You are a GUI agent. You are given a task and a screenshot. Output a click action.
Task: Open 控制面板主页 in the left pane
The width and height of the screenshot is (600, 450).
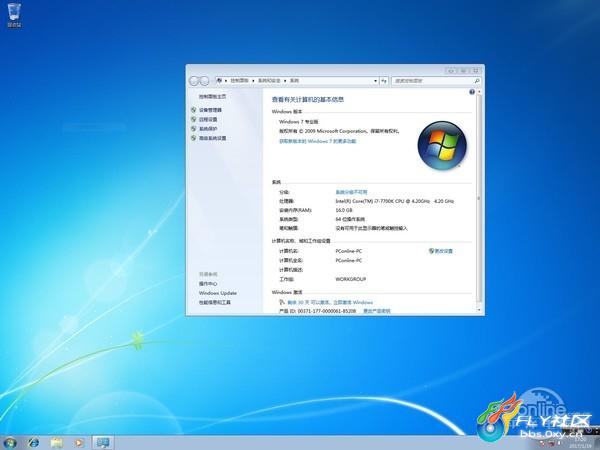tap(212, 96)
